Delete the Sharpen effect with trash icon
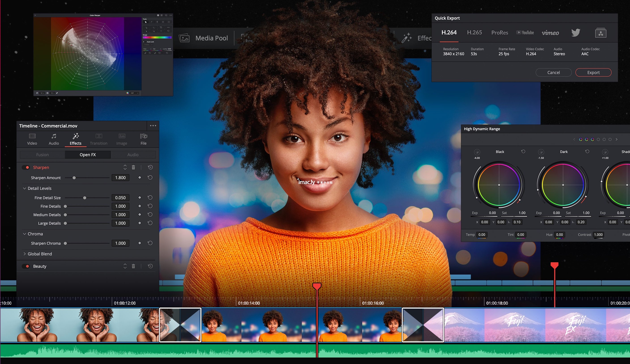This screenshot has width=630, height=364. tap(133, 167)
